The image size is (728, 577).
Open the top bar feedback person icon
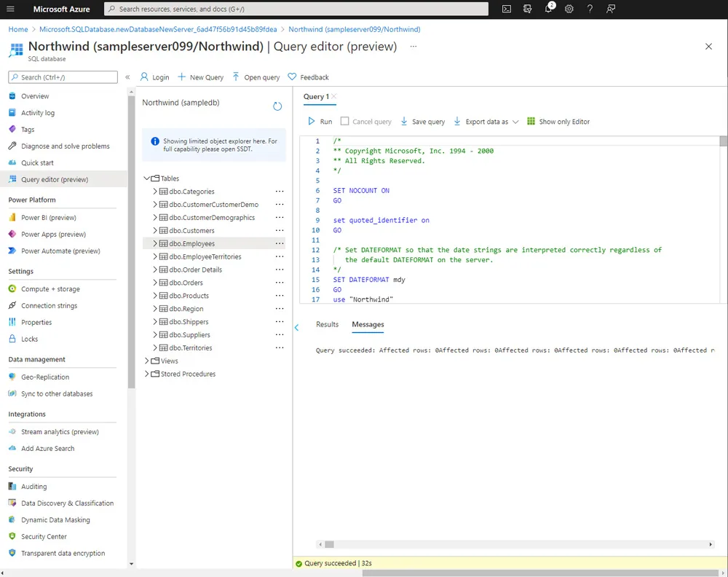pyautogui.click(x=611, y=9)
